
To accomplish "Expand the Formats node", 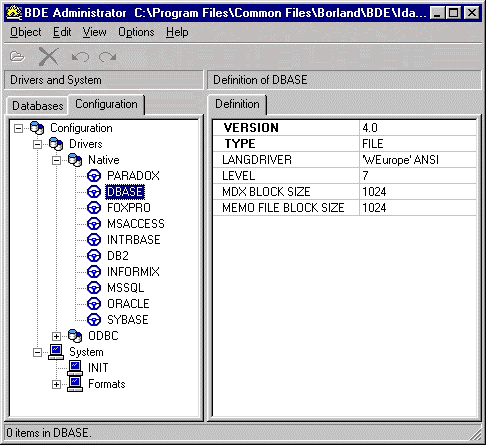I will [x=56, y=384].
